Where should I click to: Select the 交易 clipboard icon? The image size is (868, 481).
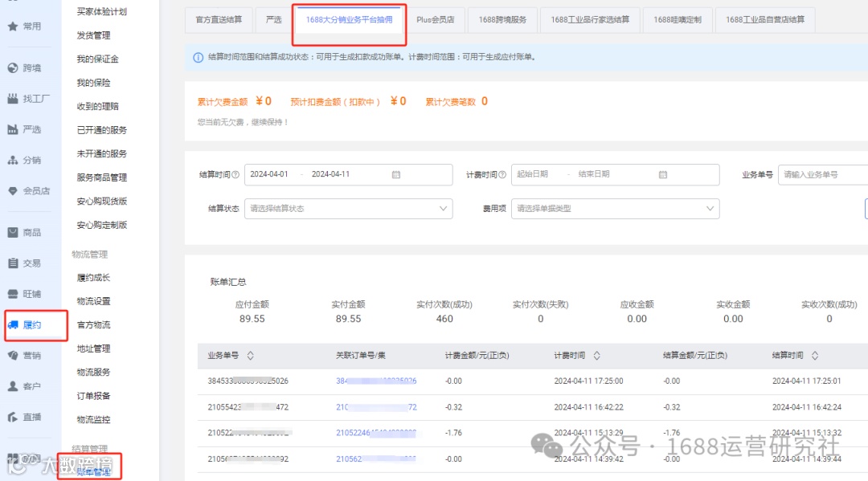tap(13, 263)
